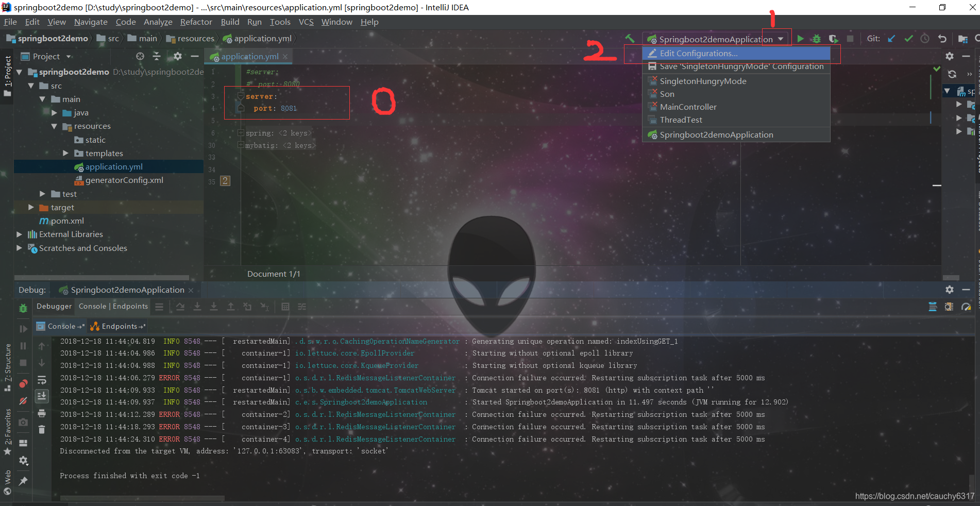Click console horizontal scrollbar

(142, 498)
